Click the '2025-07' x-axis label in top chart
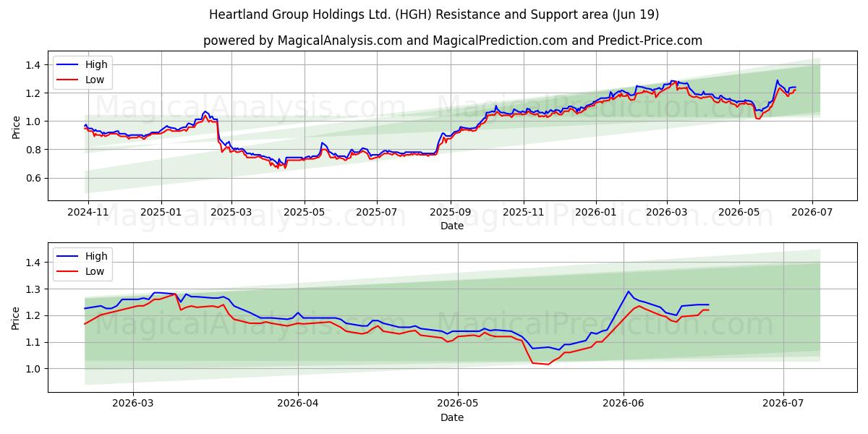Screen dimensions: 868x434 click(376, 213)
